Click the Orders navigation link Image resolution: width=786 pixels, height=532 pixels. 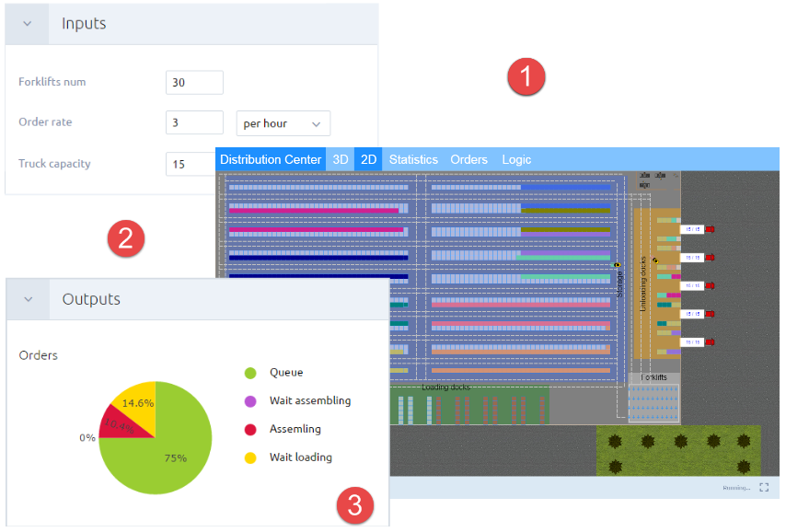tap(468, 159)
